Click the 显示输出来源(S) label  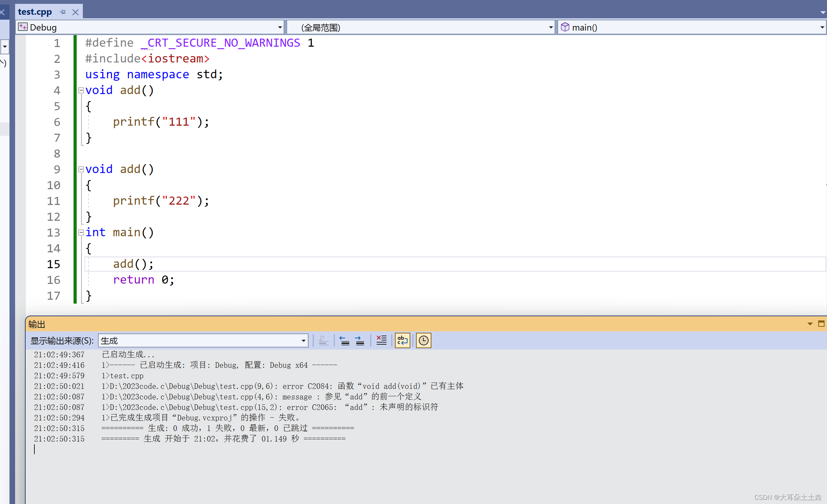click(x=62, y=341)
